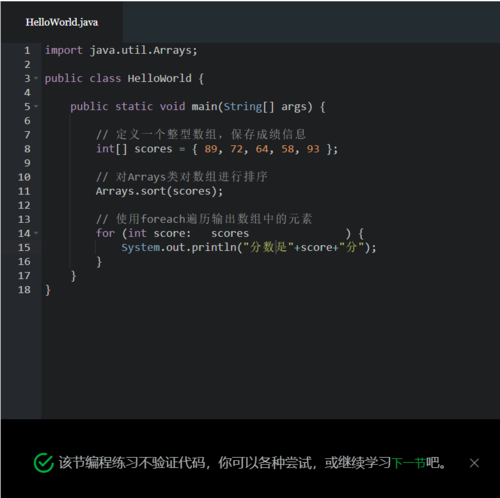This screenshot has width=500, height=498.
Task: Click the foreach comment on line 13
Action: (204, 219)
